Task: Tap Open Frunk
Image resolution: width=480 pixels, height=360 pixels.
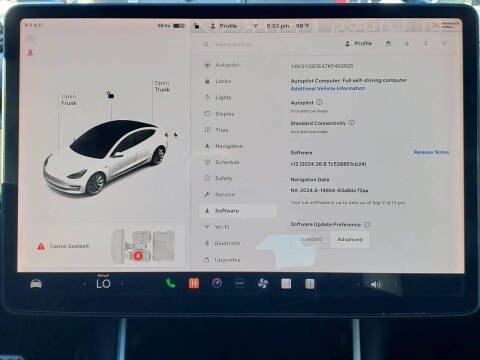Action: (69, 100)
